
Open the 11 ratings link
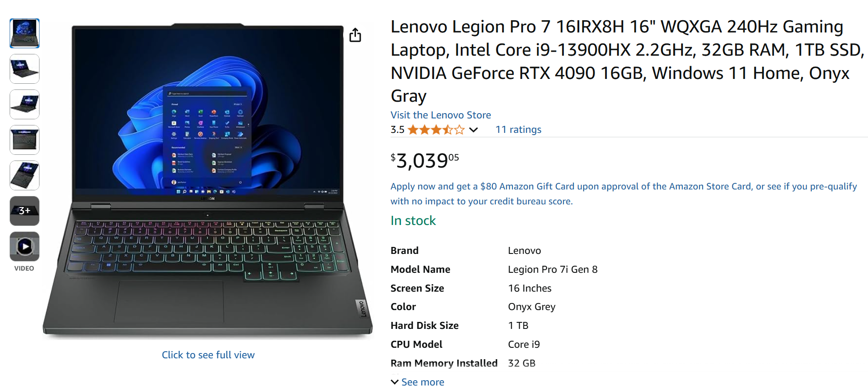(x=518, y=129)
